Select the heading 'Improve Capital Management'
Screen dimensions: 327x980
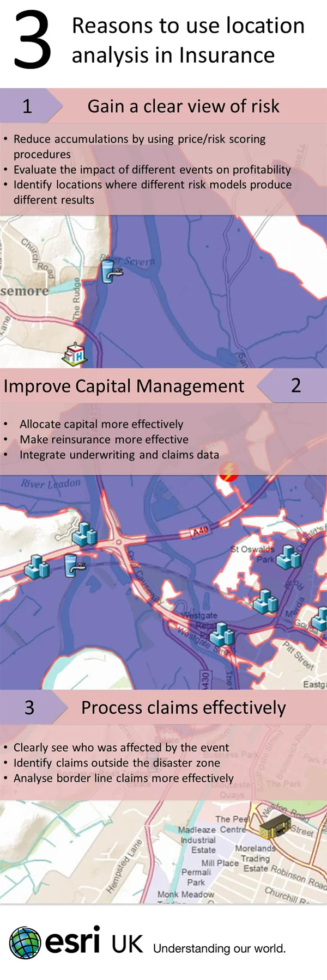(x=124, y=386)
